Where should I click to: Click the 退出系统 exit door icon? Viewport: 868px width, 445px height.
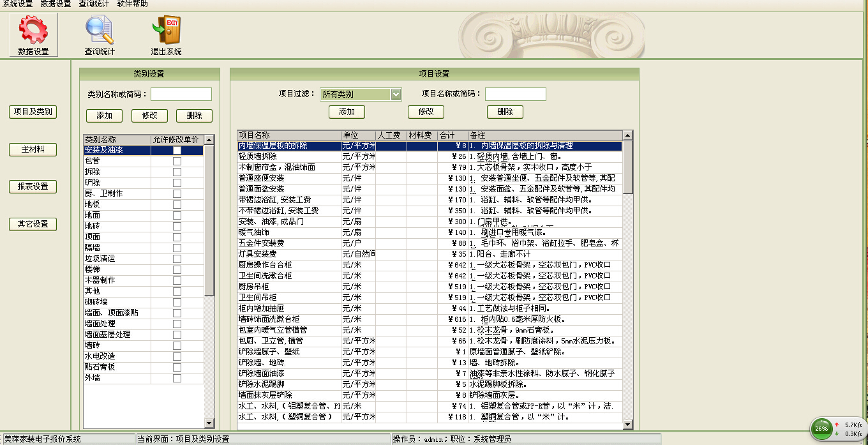tap(166, 35)
